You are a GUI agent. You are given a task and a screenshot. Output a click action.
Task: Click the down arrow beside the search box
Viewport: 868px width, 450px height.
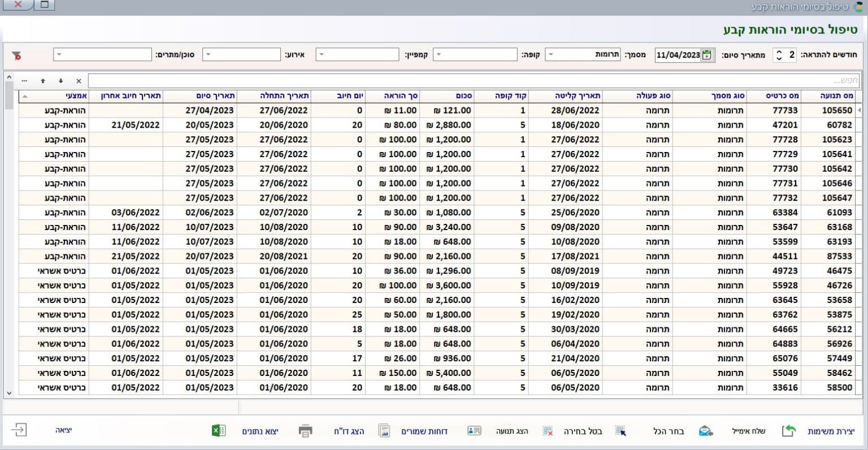pos(61,81)
